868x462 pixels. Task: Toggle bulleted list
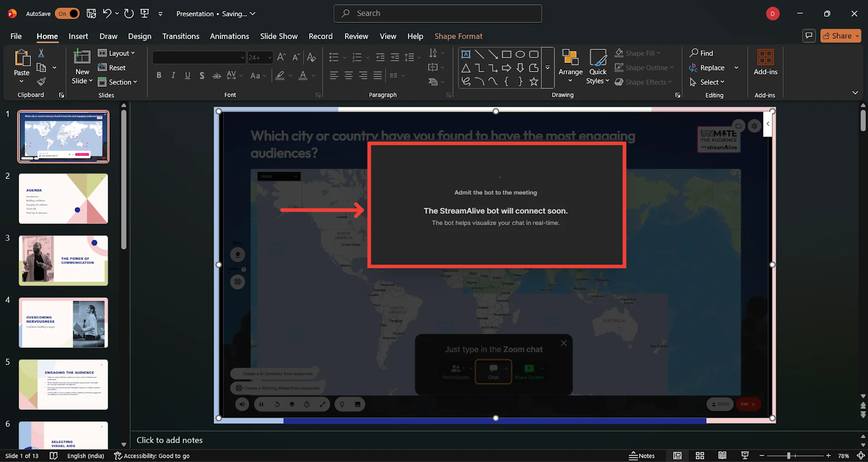pyautogui.click(x=334, y=57)
